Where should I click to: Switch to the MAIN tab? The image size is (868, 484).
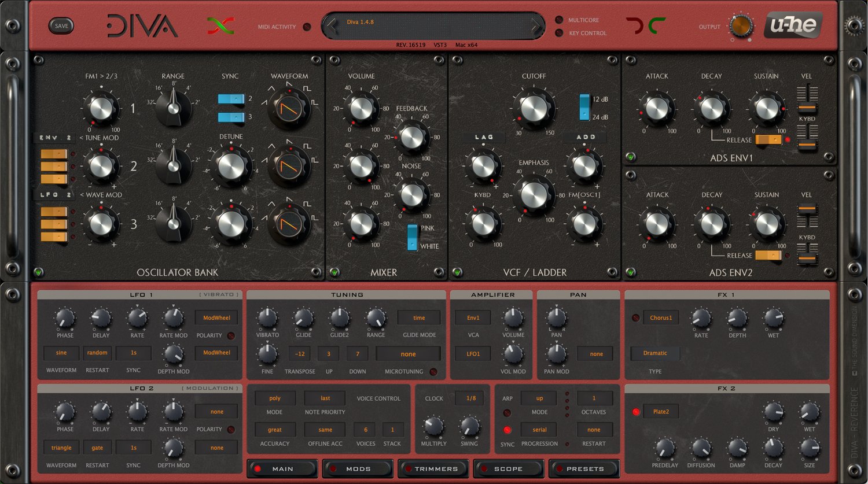click(282, 469)
